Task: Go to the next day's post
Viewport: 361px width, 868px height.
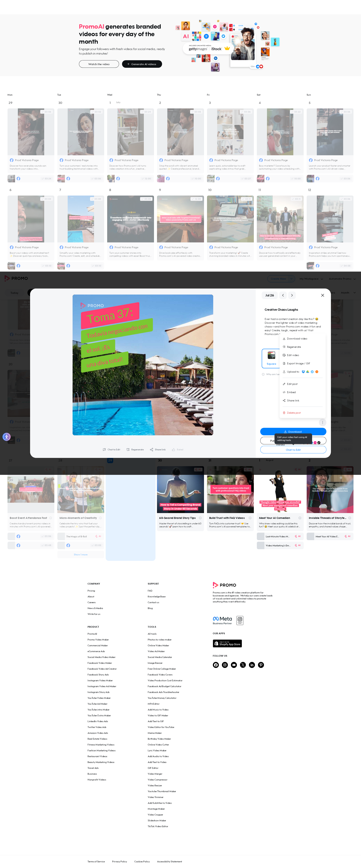Action: coord(292,295)
